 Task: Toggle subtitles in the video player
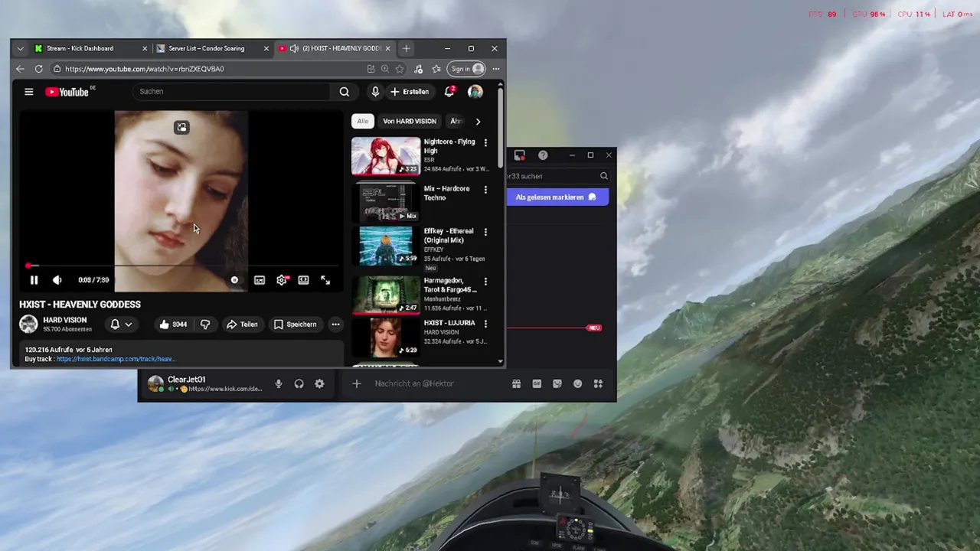point(260,280)
